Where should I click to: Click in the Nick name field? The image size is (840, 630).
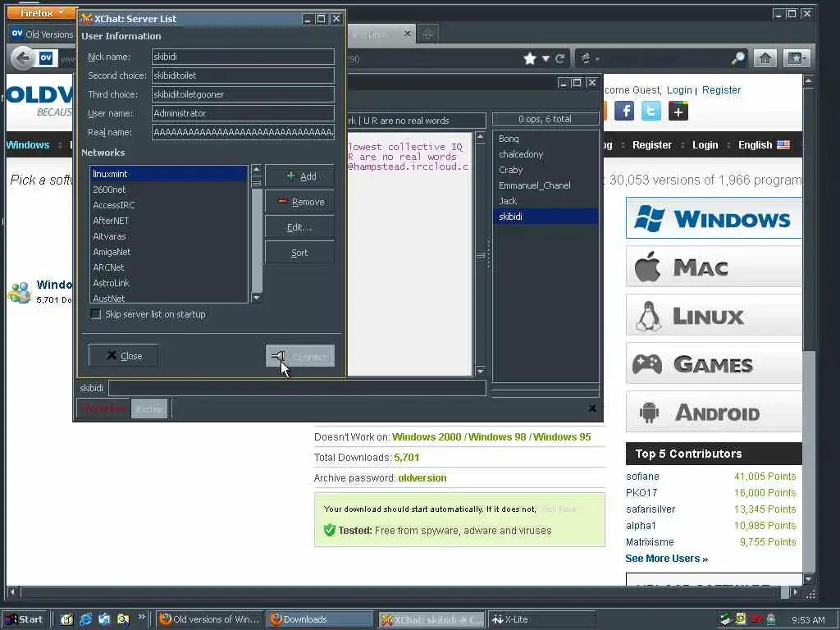click(x=243, y=57)
